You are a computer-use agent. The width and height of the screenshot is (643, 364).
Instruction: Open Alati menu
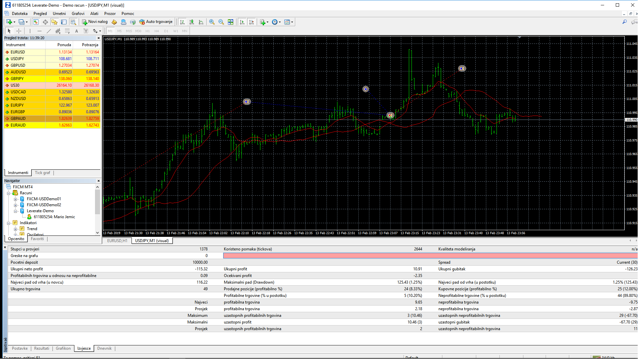click(94, 14)
